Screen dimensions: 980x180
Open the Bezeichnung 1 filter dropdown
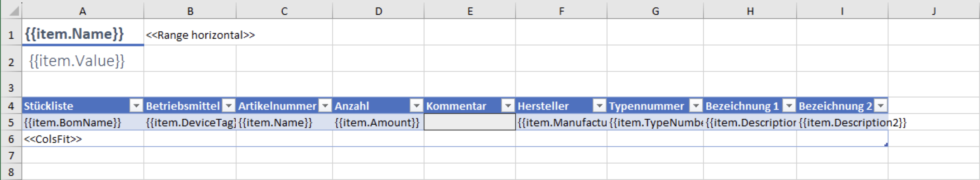point(789,106)
